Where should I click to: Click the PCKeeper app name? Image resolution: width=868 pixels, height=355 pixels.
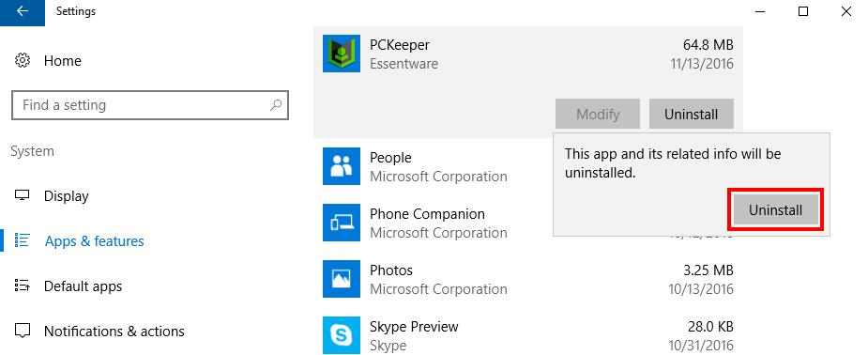coord(400,45)
